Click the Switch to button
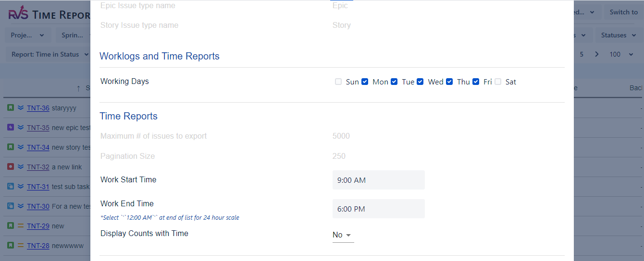 coord(623,12)
